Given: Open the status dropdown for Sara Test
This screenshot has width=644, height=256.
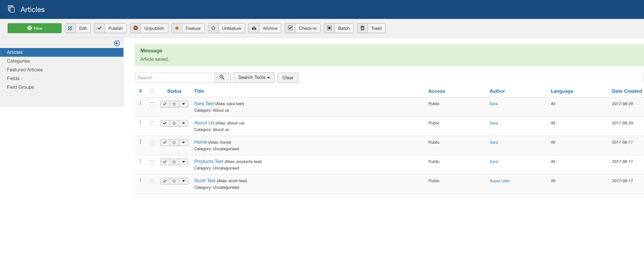Looking at the screenshot, I should [184, 104].
